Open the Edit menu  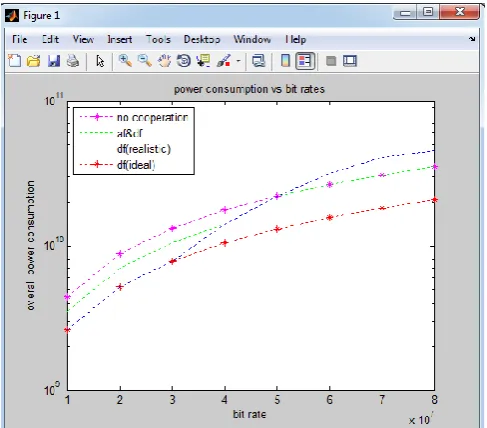51,39
